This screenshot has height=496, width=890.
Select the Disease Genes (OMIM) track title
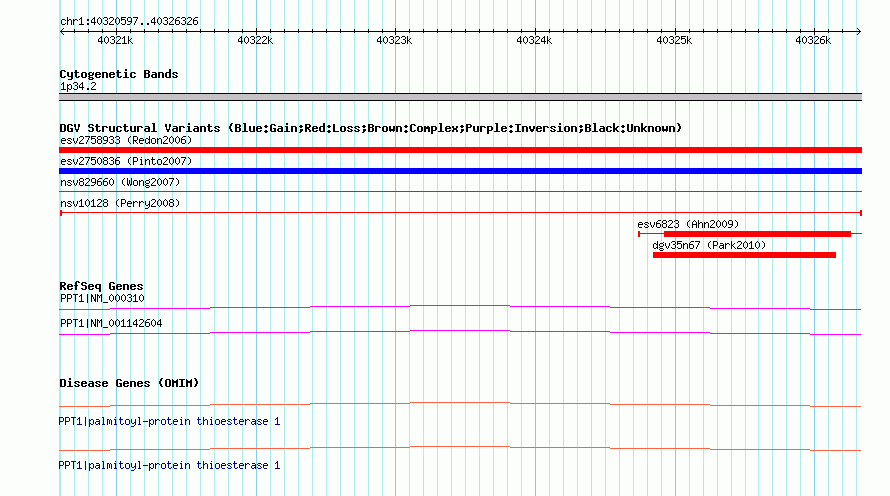(129, 383)
